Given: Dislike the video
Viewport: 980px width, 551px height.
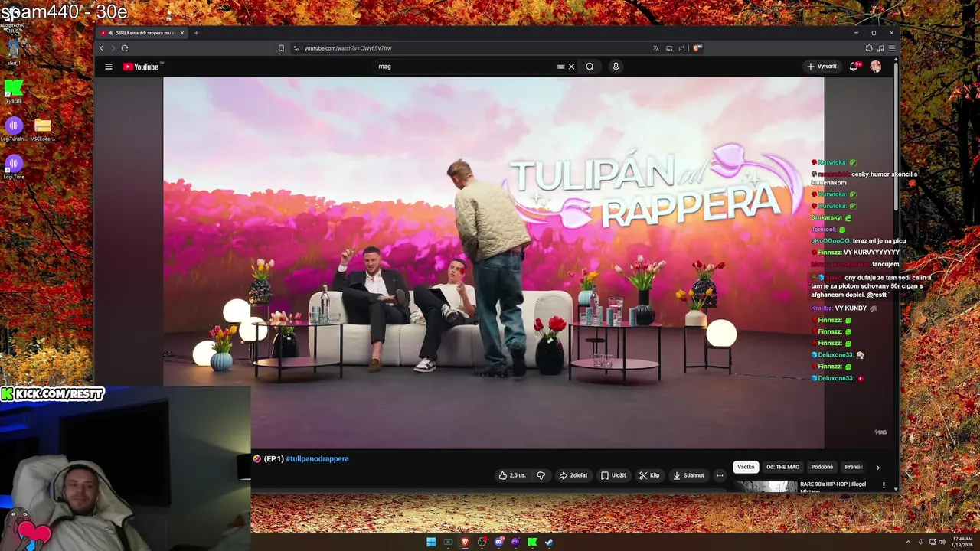Looking at the screenshot, I should coord(541,475).
